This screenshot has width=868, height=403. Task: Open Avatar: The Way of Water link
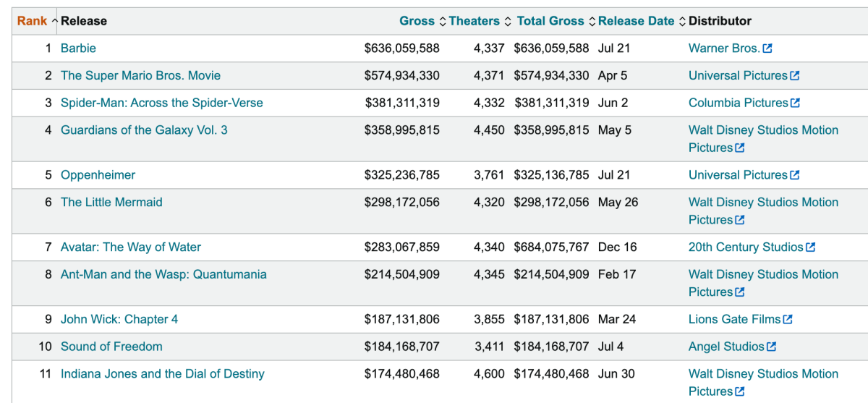(131, 247)
